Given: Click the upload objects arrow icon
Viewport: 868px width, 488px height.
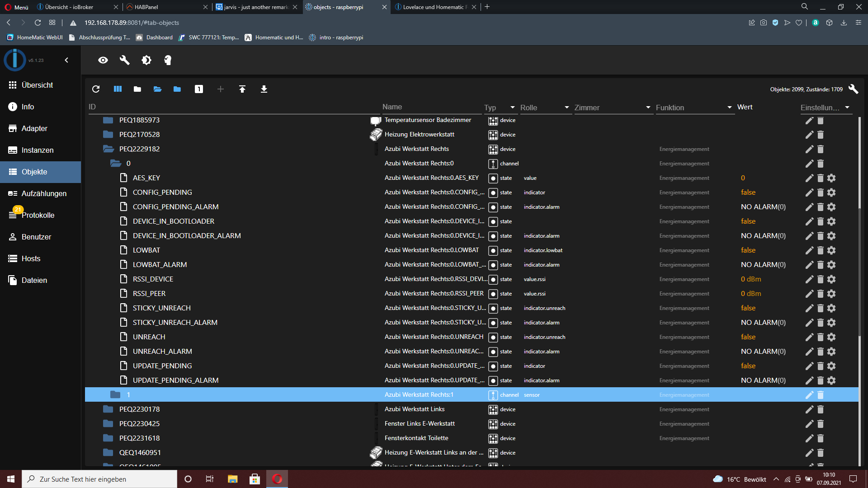Looking at the screenshot, I should click(242, 89).
